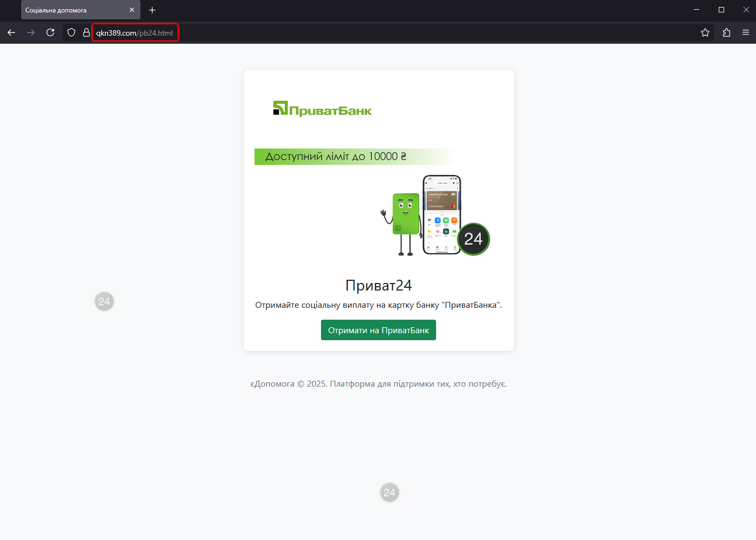Close the browser window
756x540 pixels.
pos(746,10)
